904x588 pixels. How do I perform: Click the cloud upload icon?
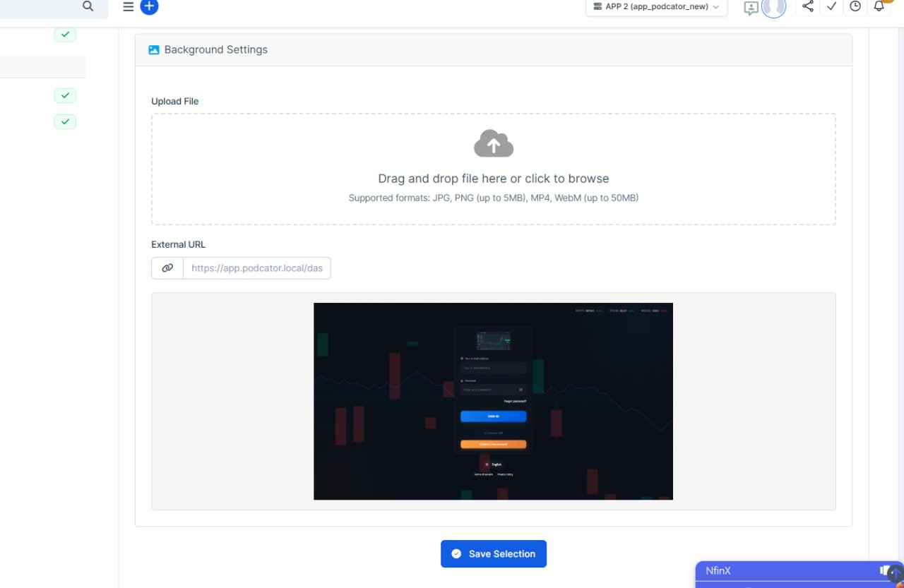[x=493, y=144]
